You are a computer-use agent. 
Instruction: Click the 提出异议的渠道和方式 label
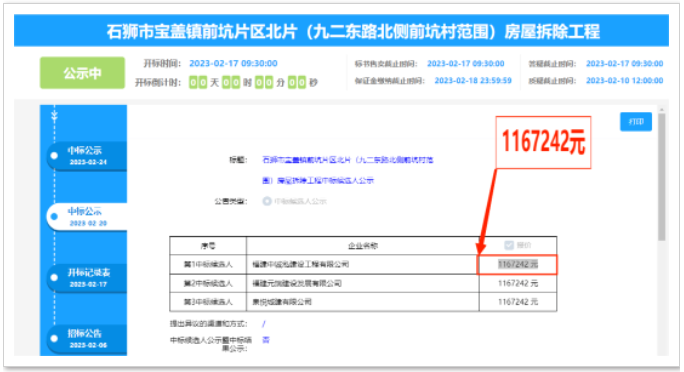pyautogui.click(x=209, y=324)
